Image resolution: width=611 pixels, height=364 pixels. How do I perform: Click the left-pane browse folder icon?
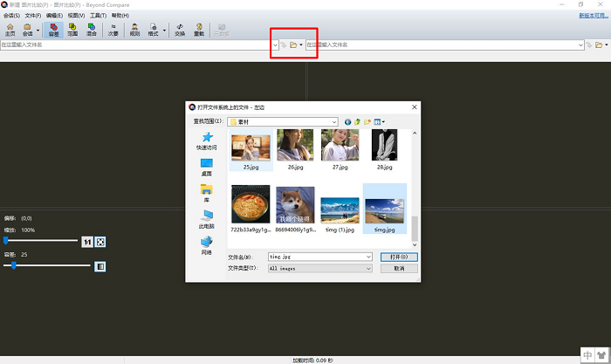click(294, 45)
